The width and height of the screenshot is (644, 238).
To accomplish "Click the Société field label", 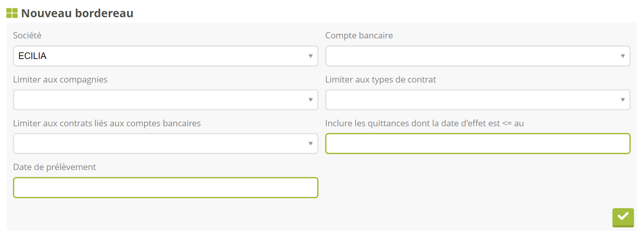I will pos(27,35).
